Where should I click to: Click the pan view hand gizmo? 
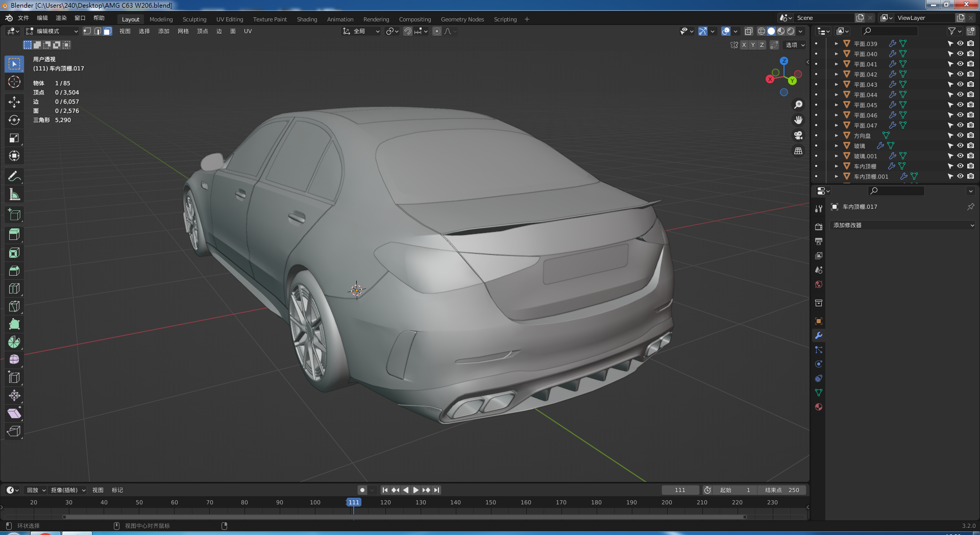tap(798, 120)
